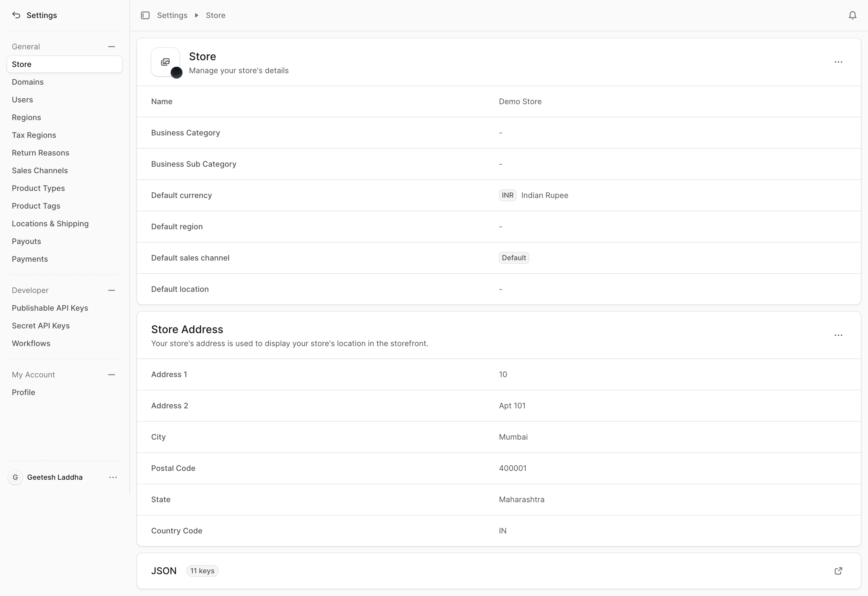Open the JSON view expand icon
The image size is (868, 596).
(838, 571)
